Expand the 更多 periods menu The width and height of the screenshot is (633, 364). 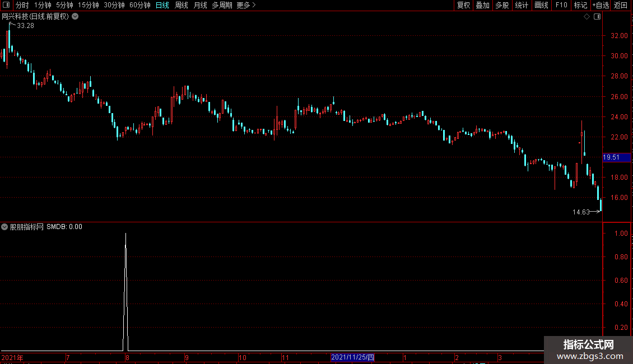[x=246, y=5]
